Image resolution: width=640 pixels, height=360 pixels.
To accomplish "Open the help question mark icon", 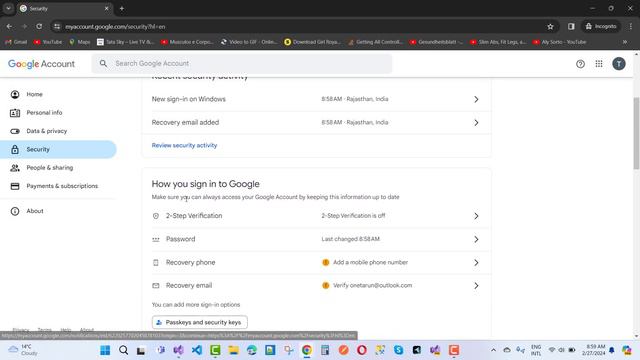I will [x=580, y=64].
